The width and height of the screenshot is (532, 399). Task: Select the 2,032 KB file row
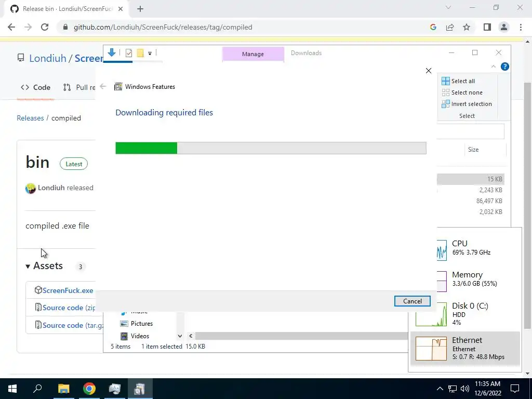pyautogui.click(x=470, y=212)
